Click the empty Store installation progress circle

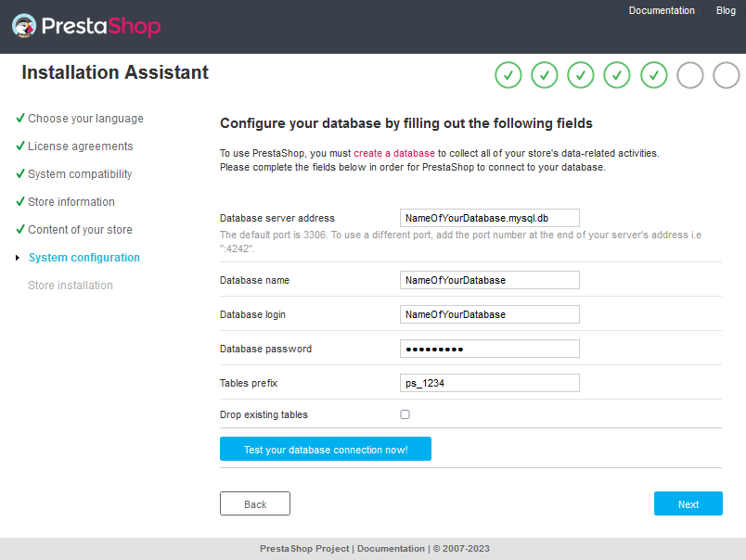pyautogui.click(x=726, y=75)
